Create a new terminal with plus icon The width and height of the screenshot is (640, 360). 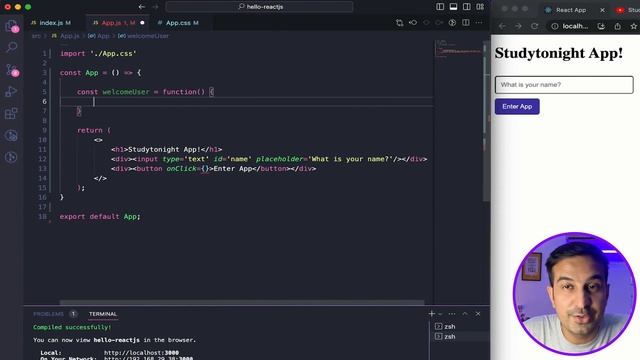(431, 313)
